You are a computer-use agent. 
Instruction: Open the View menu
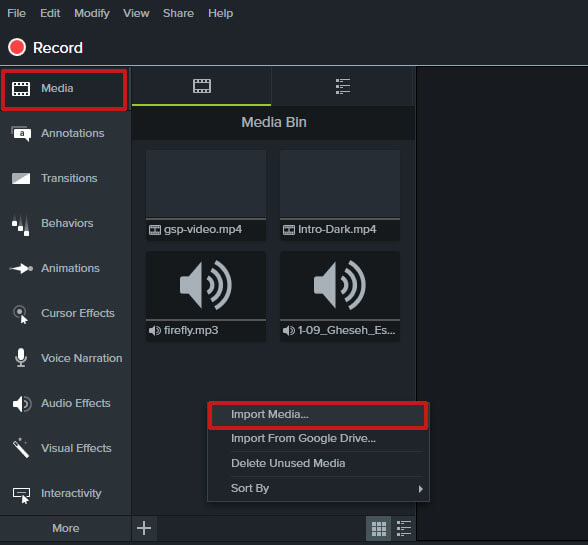[136, 14]
